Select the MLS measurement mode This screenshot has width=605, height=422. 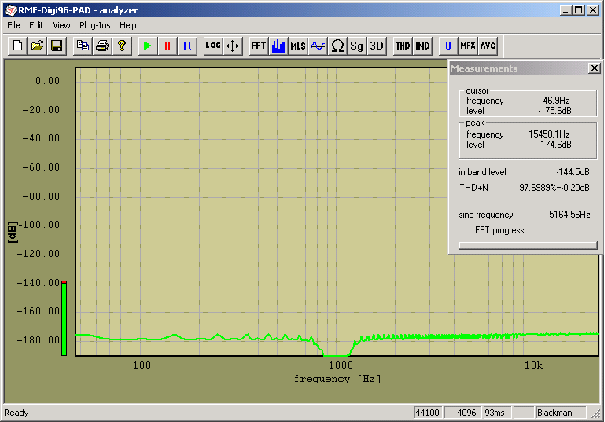coord(298,45)
